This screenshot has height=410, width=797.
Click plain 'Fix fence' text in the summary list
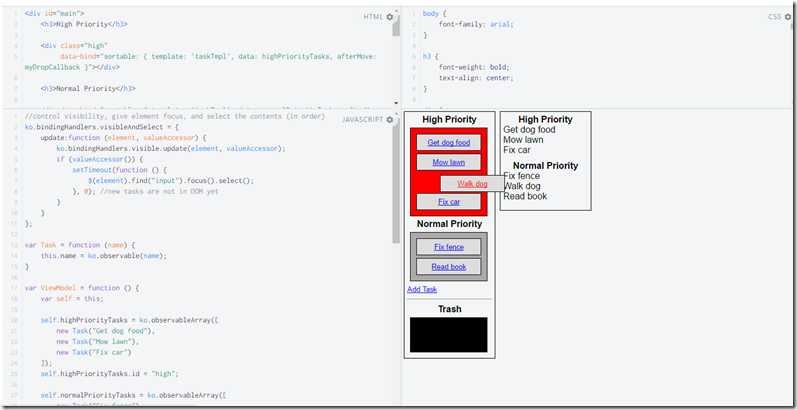(522, 176)
